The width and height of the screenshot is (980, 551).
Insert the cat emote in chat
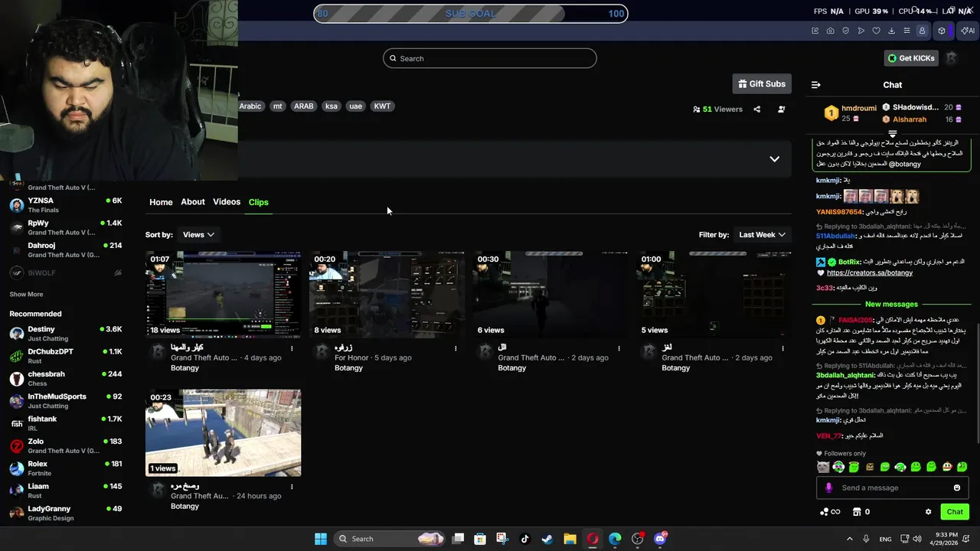pos(823,467)
